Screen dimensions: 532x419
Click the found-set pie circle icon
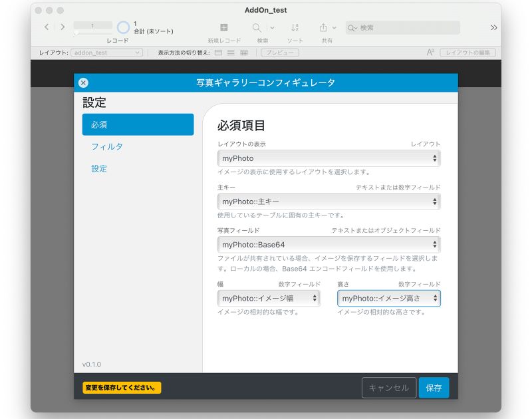123,27
